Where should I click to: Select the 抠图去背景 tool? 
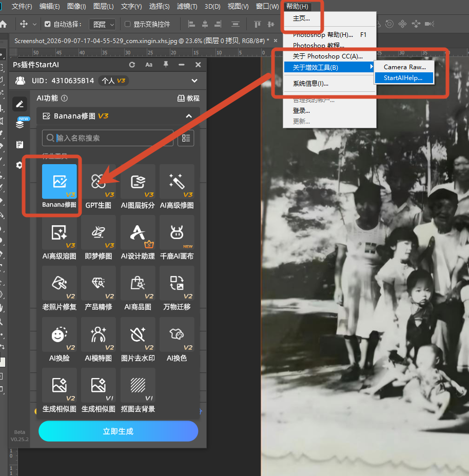pos(138,390)
